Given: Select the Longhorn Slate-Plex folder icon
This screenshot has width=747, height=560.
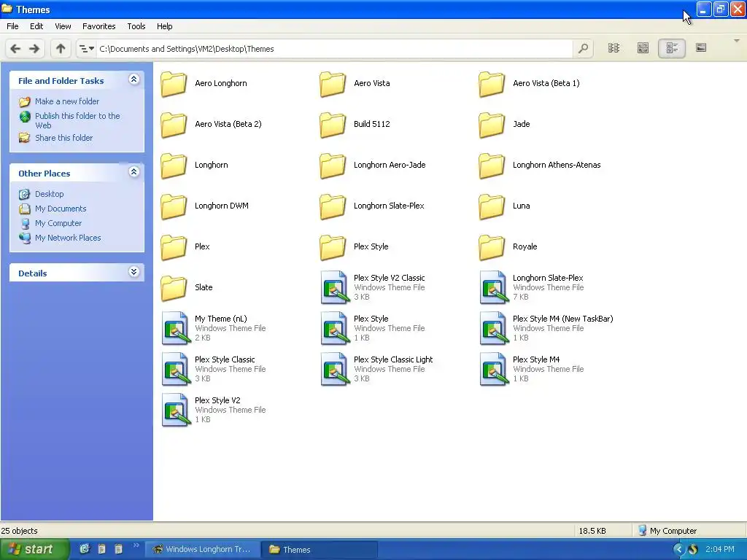Looking at the screenshot, I should click(x=333, y=206).
